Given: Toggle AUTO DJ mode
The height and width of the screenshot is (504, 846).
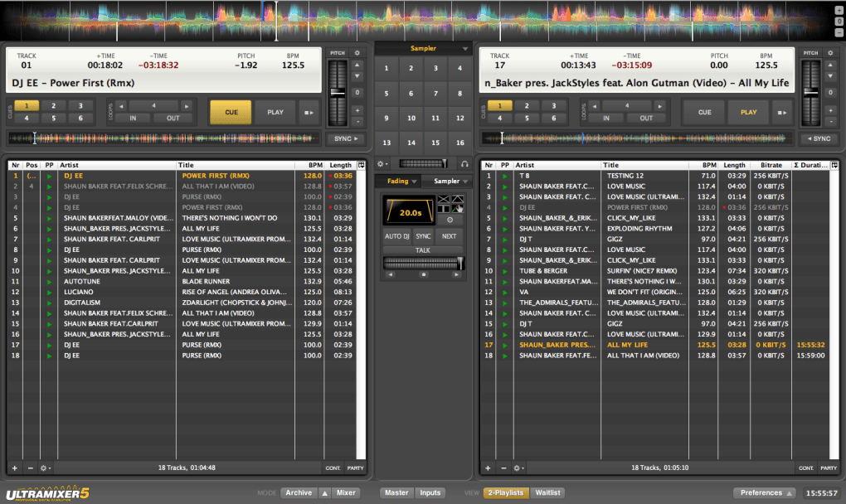Looking at the screenshot, I should pos(396,236).
